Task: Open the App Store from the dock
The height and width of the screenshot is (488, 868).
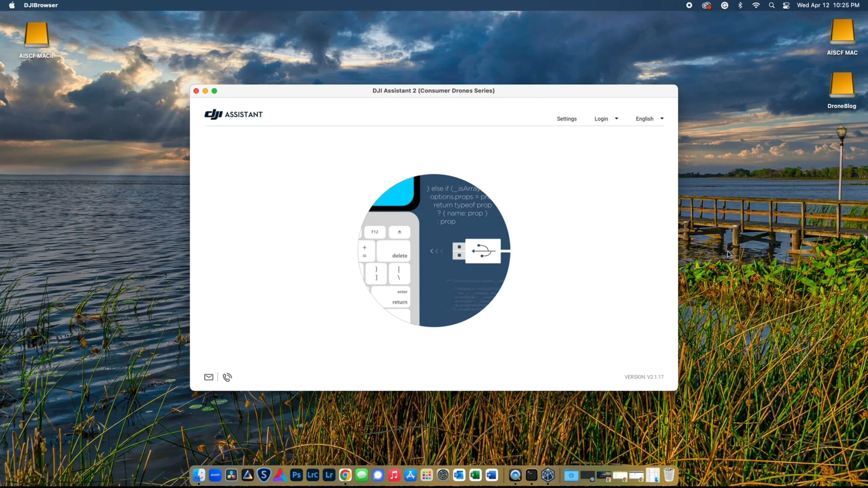Action: pos(410,475)
